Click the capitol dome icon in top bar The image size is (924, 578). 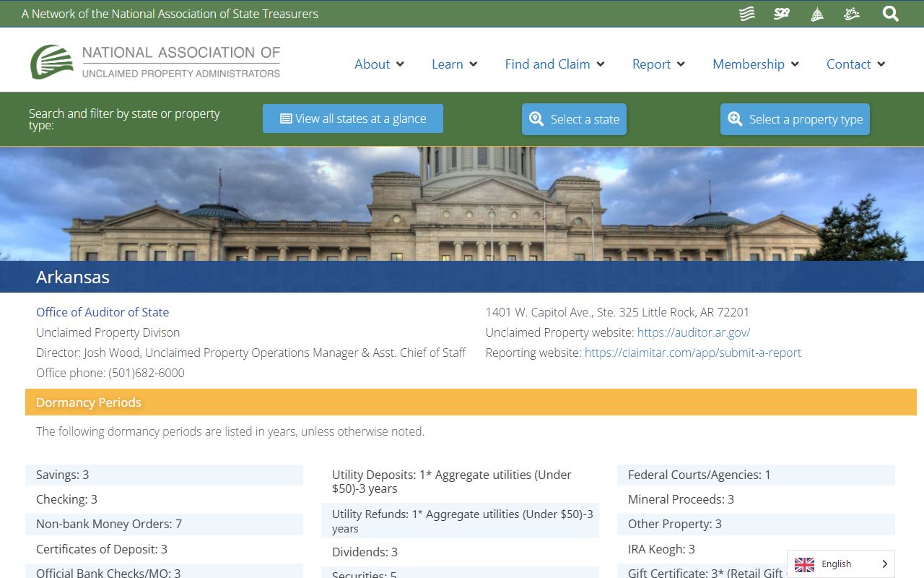(x=817, y=14)
